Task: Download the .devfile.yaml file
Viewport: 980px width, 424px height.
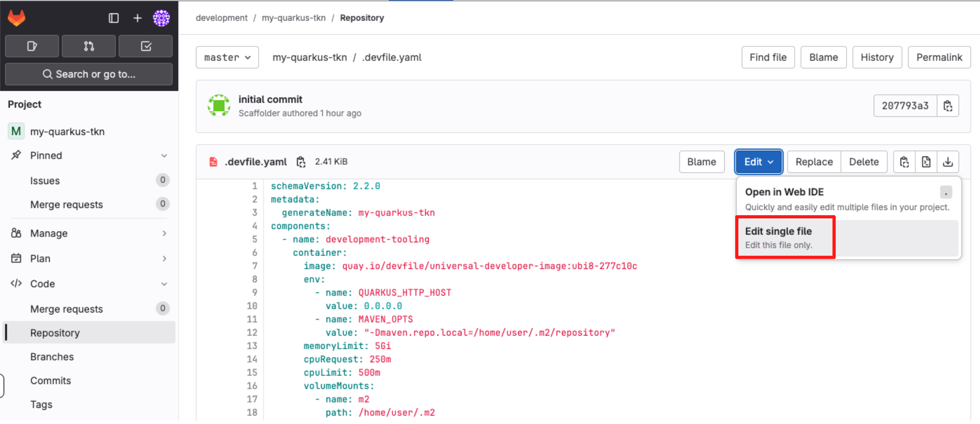Action: pyautogui.click(x=948, y=162)
